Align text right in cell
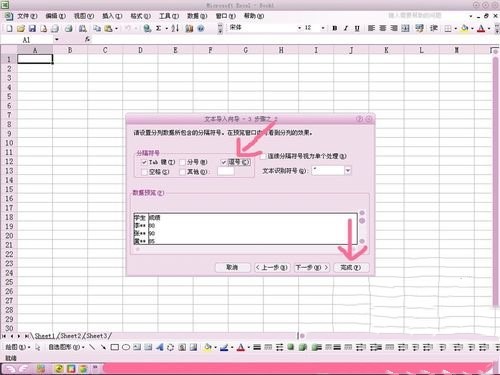The image size is (500, 375). point(394,28)
